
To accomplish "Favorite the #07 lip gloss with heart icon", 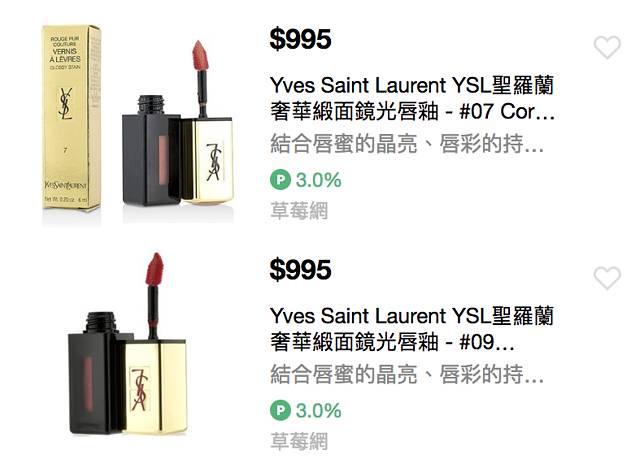I will pyautogui.click(x=607, y=47).
